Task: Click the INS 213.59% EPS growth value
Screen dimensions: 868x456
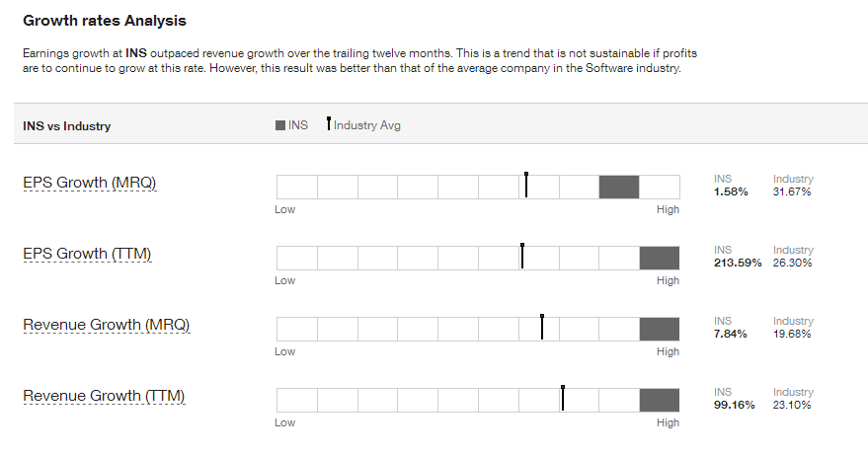Action: (x=738, y=263)
